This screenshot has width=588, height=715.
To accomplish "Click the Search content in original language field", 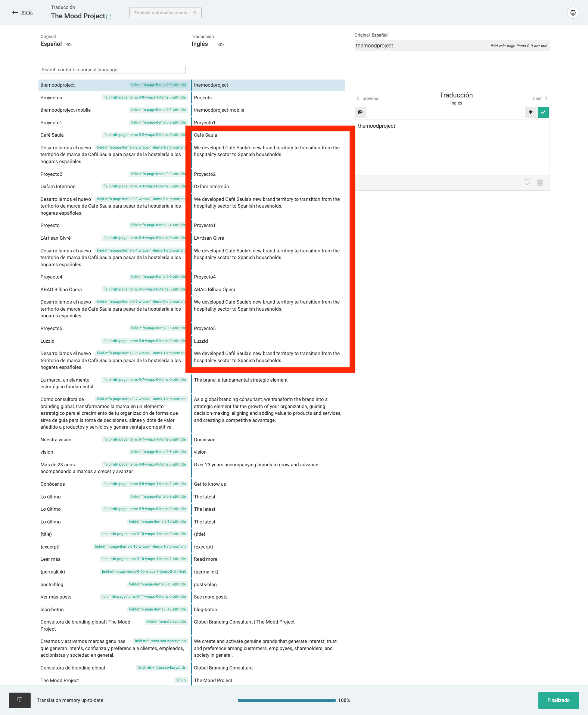I will point(113,70).
